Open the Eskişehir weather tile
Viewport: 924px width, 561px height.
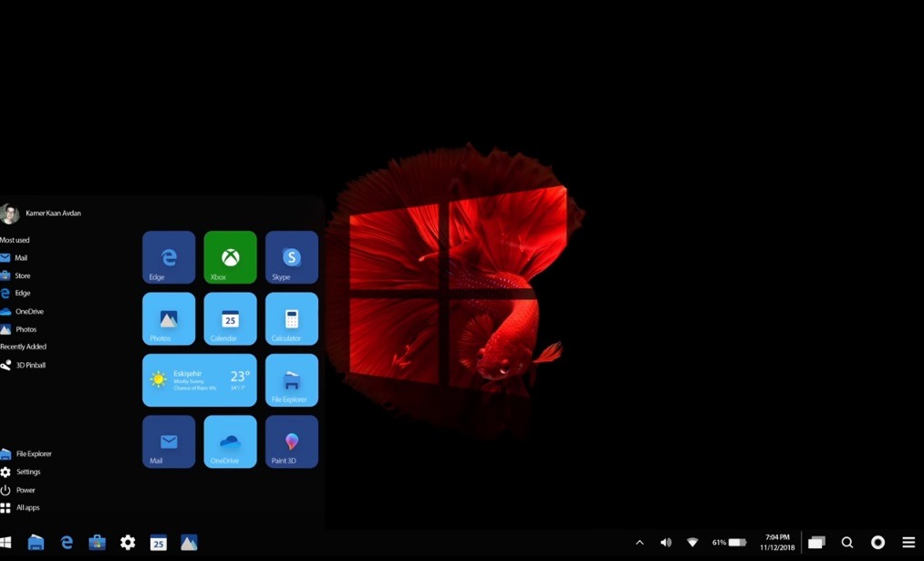[200, 380]
